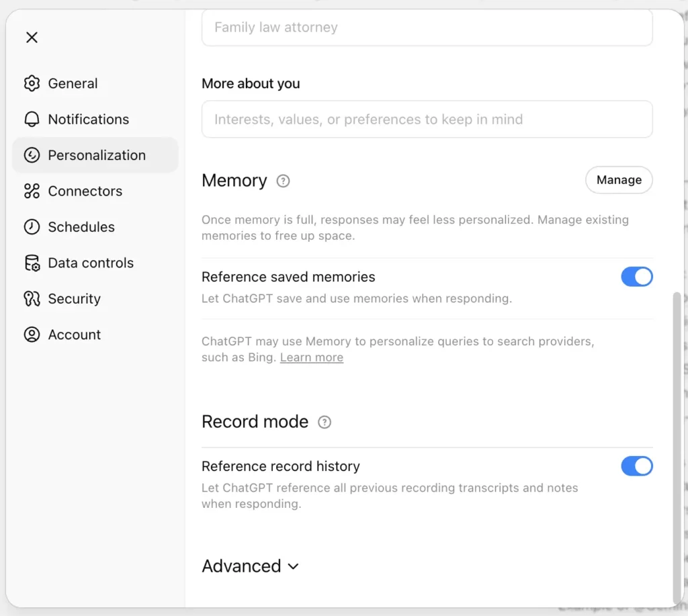Expand the Advanced section

(x=242, y=566)
